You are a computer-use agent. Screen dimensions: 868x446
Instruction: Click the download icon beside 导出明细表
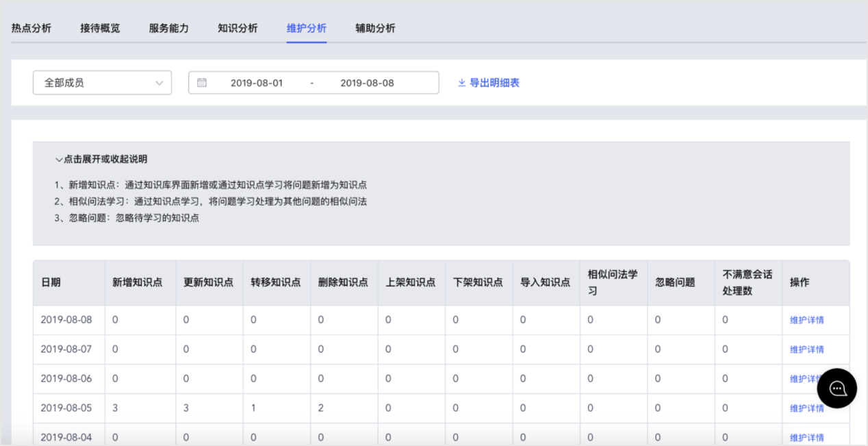[461, 83]
